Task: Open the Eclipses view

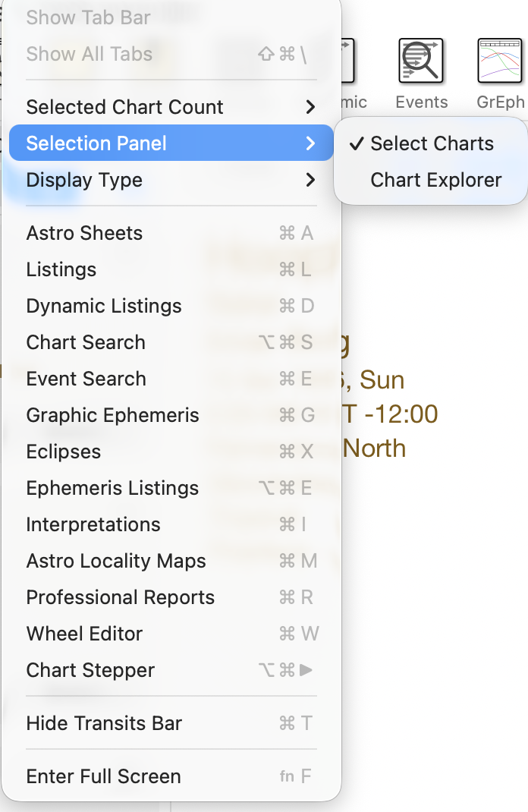Action: [x=63, y=452]
